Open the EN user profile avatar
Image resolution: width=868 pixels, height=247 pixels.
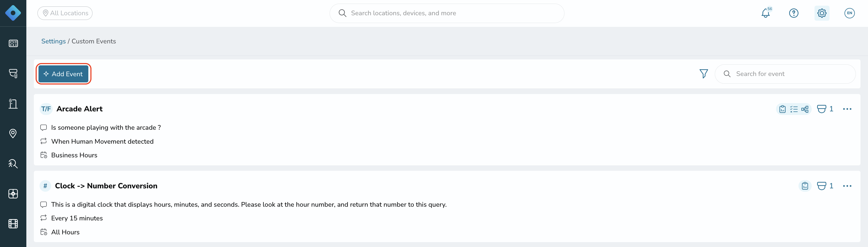[849, 13]
